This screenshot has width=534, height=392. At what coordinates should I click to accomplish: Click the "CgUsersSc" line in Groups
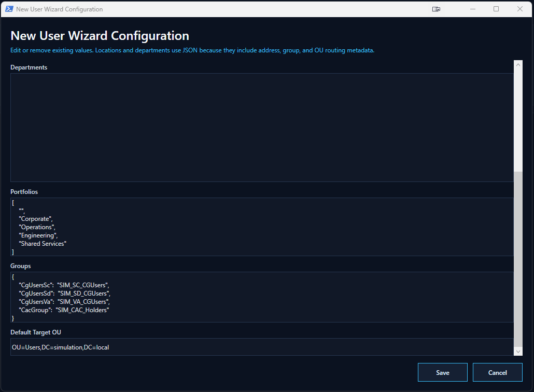point(64,285)
